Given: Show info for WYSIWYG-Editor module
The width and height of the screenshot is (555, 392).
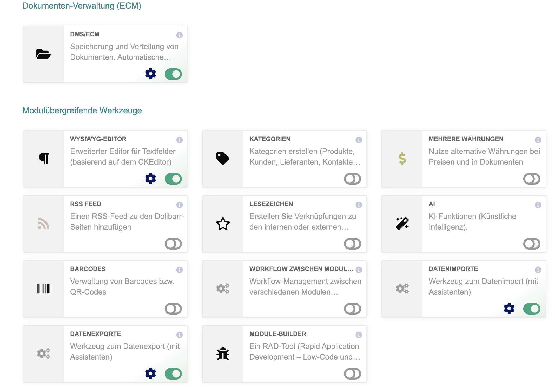Looking at the screenshot, I should (180, 140).
